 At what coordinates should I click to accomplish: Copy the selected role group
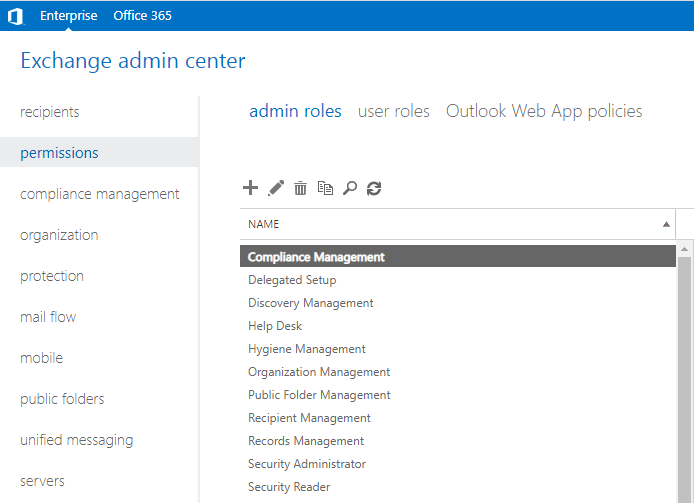tap(325, 188)
